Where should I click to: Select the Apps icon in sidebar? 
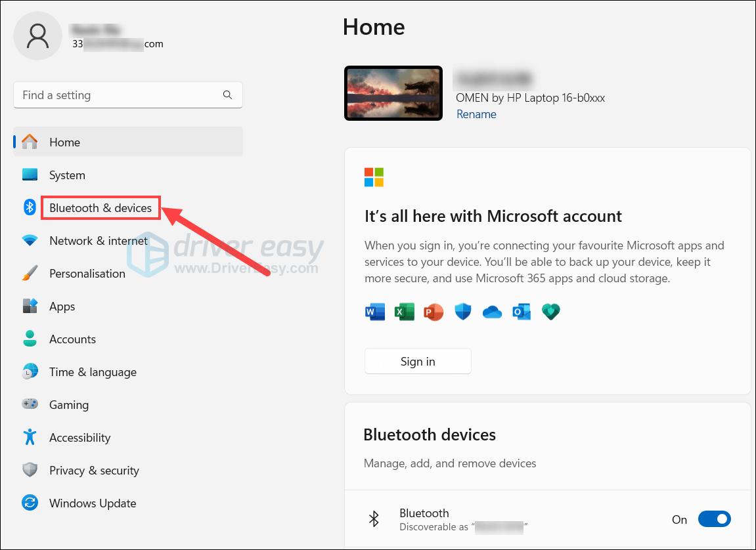[x=30, y=306]
